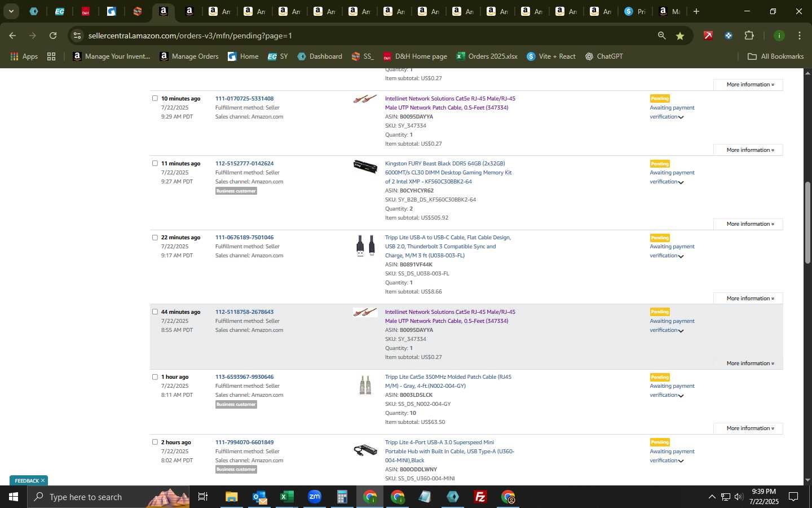This screenshot has width=812, height=508.
Task: Expand Awaiting payment verification for order 112-5118758-2678643
Action: [x=672, y=326]
